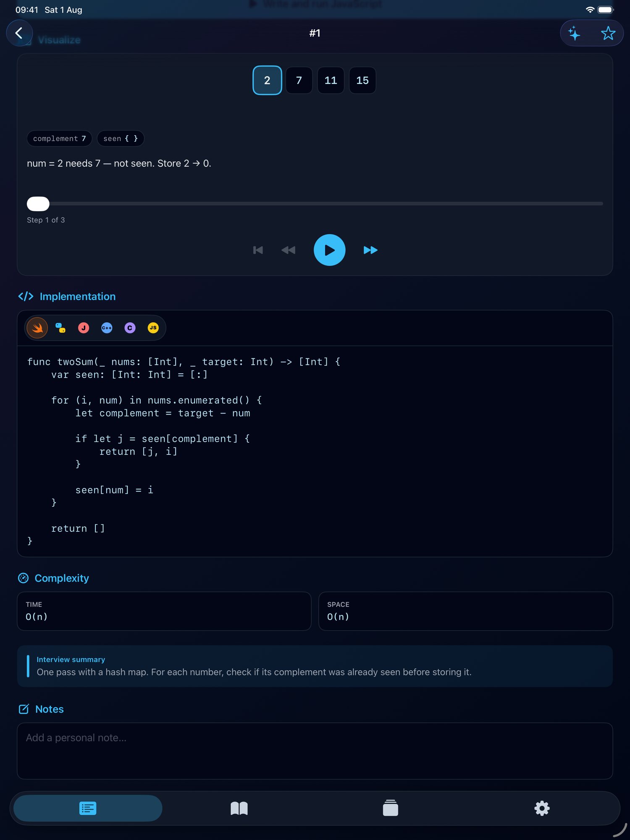The width and height of the screenshot is (630, 840).
Task: Tap the complement 7 chip
Action: [x=59, y=139]
